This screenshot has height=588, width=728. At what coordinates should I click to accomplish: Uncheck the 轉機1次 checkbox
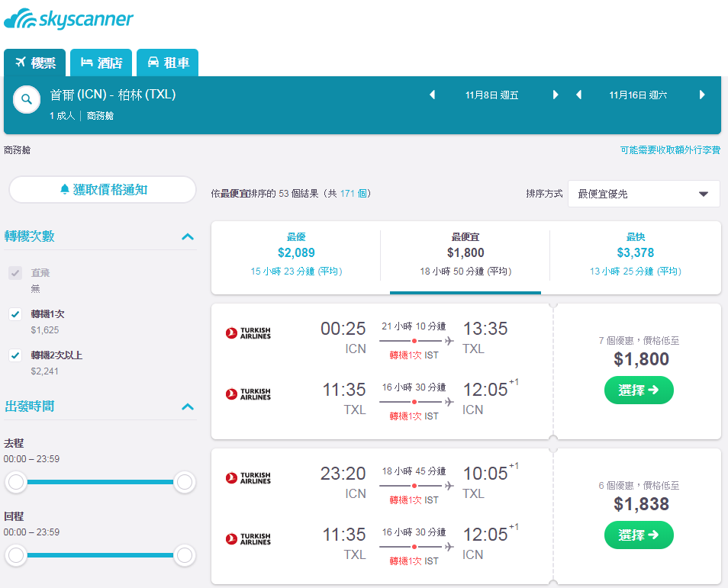[x=15, y=314]
